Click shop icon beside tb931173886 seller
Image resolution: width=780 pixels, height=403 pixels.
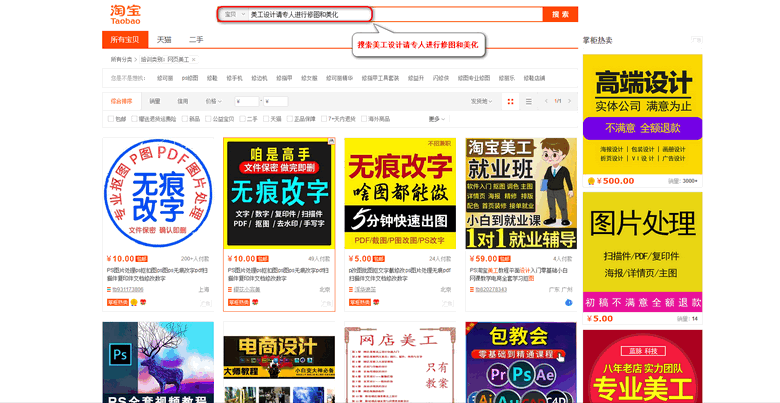(x=106, y=289)
